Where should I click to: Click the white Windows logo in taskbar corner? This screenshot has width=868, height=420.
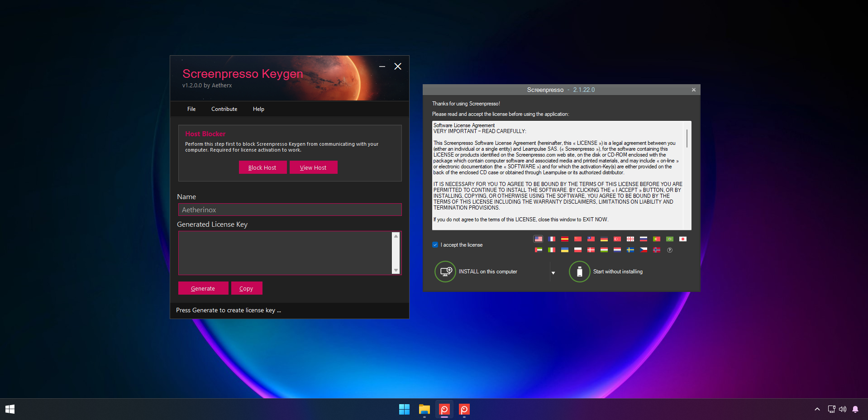pos(10,409)
